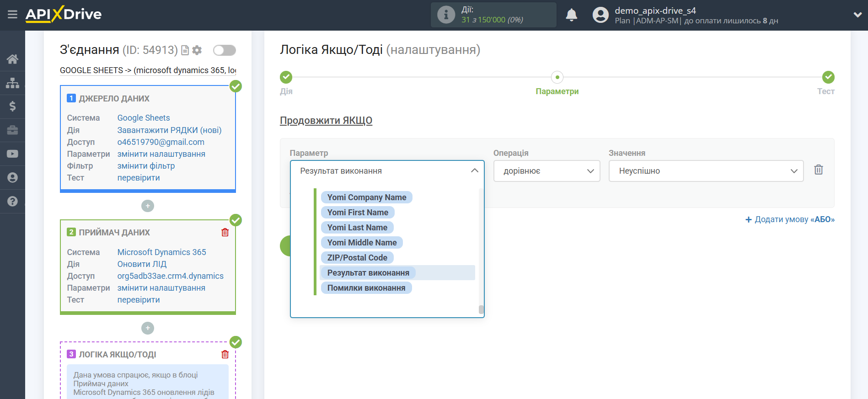
Task: Select Yomi Company Name option
Action: pos(367,197)
